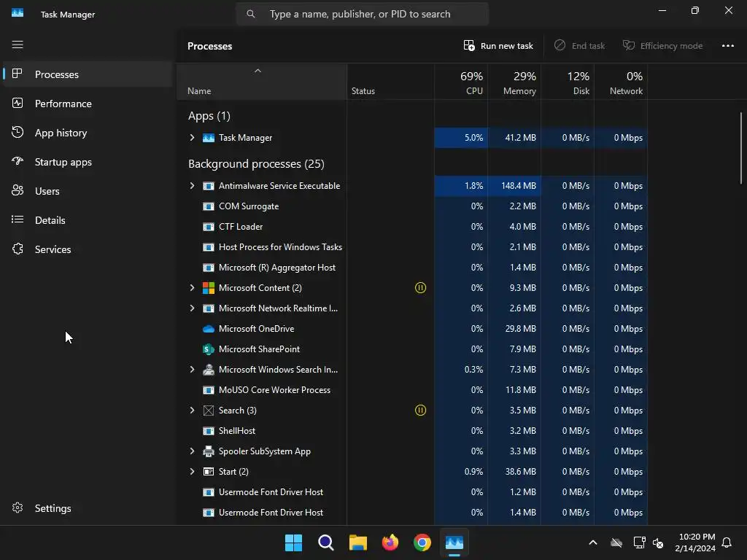747x560 pixels.
Task: Click suspended status icon for Search
Action: 420,410
